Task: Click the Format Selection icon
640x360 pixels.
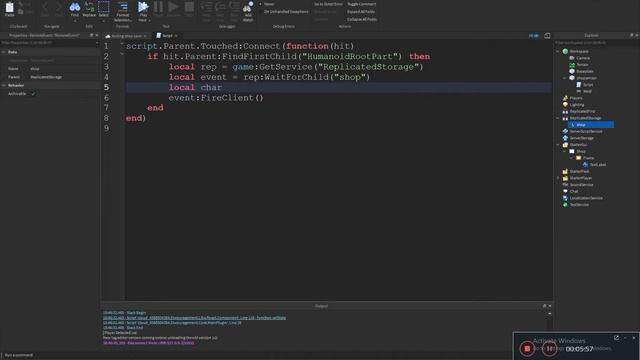Action: coord(123,7)
